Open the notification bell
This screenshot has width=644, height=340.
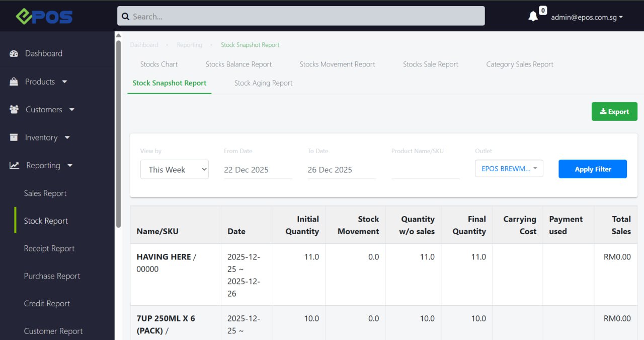[x=533, y=17]
